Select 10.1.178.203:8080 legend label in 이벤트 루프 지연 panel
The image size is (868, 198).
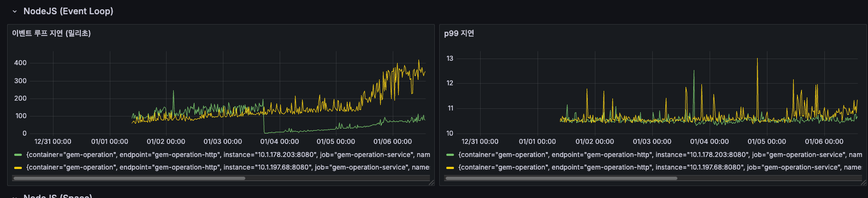click(x=228, y=155)
